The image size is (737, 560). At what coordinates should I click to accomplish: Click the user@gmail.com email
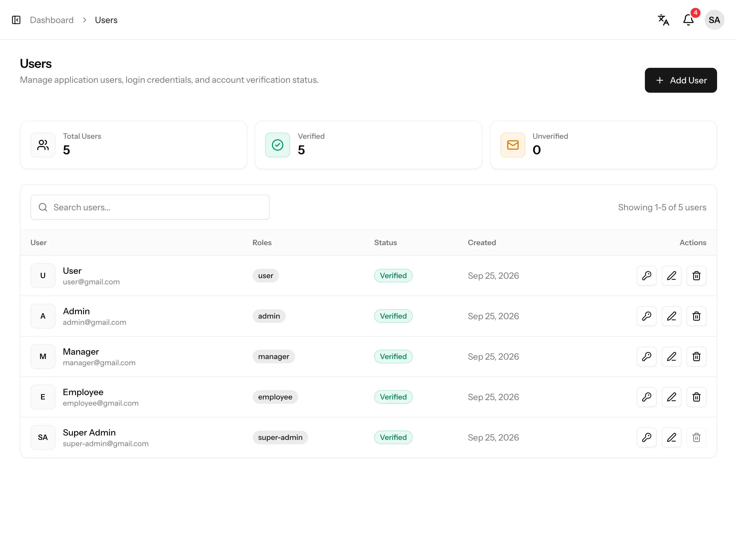[x=91, y=282]
